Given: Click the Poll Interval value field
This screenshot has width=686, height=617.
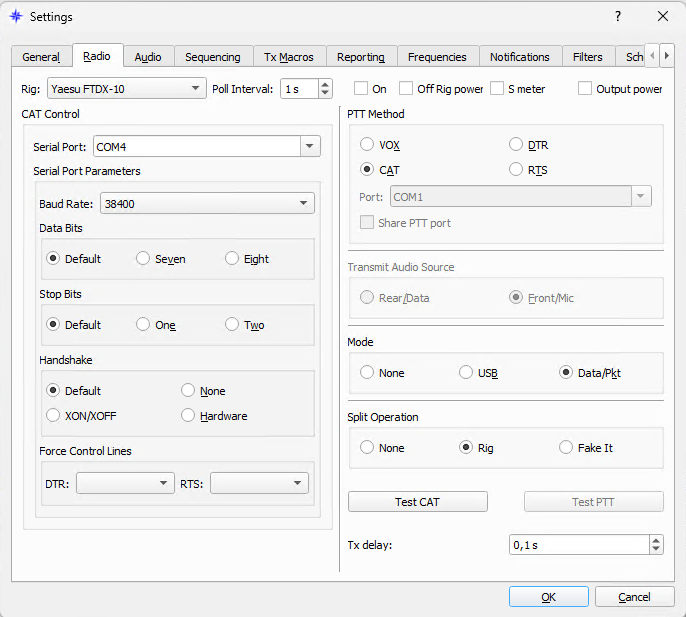Looking at the screenshot, I should coord(300,89).
